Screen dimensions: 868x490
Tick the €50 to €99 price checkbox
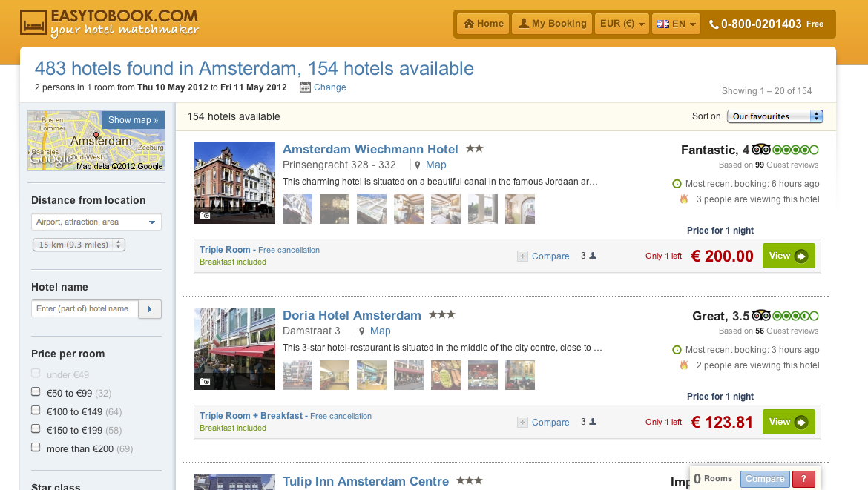coord(36,392)
